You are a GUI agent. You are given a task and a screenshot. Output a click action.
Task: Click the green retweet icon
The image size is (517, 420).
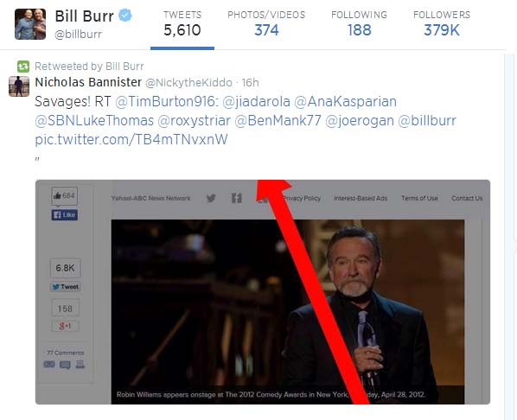(x=23, y=67)
